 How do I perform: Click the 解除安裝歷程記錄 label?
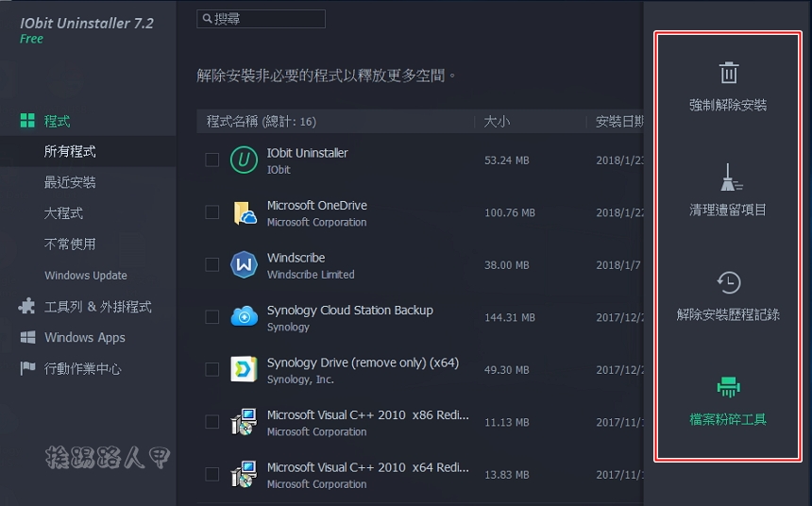pyautogui.click(x=728, y=314)
